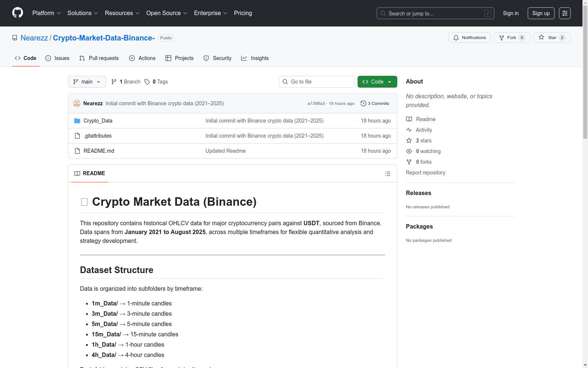Click the README.md file icon
588x368 pixels.
tap(77, 151)
